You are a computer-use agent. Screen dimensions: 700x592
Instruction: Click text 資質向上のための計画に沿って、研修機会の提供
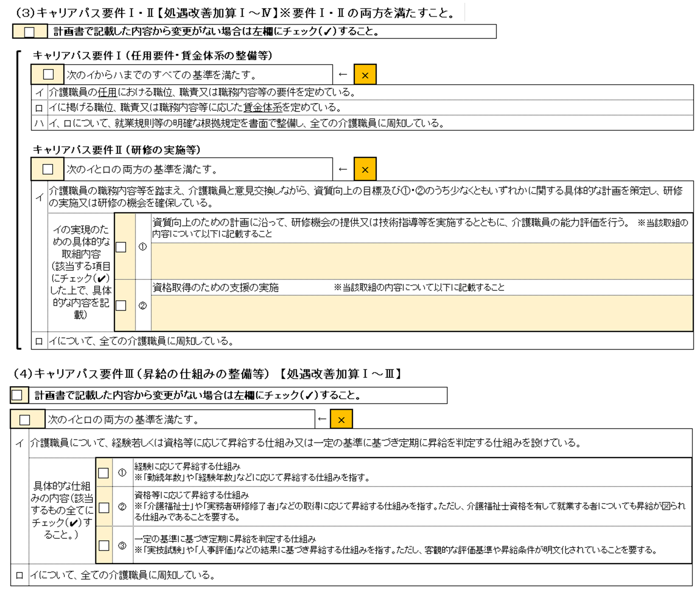click(420, 228)
